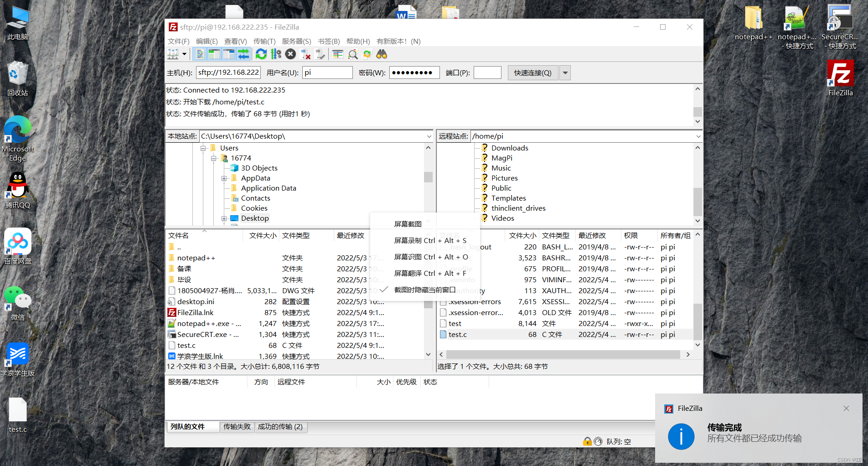Open the Site Manager icon

tap(173, 54)
